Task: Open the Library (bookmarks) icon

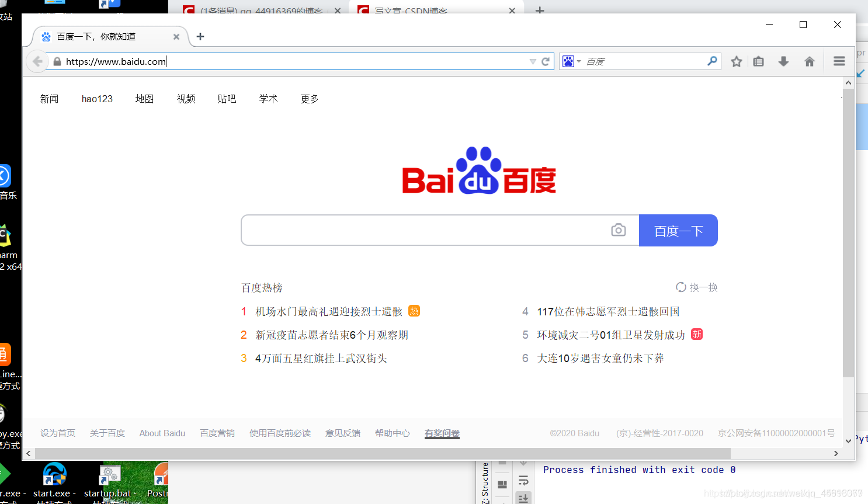Action: 758,61
